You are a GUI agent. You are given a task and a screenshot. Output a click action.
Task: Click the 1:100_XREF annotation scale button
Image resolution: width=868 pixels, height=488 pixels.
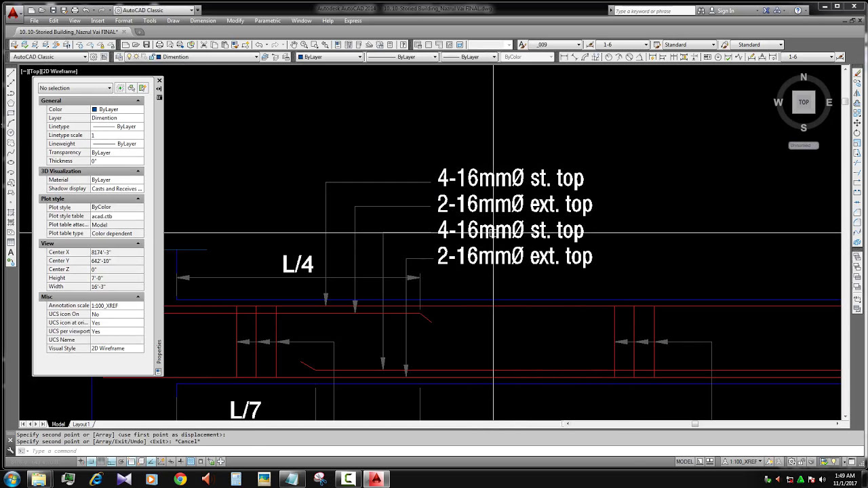(x=742, y=462)
